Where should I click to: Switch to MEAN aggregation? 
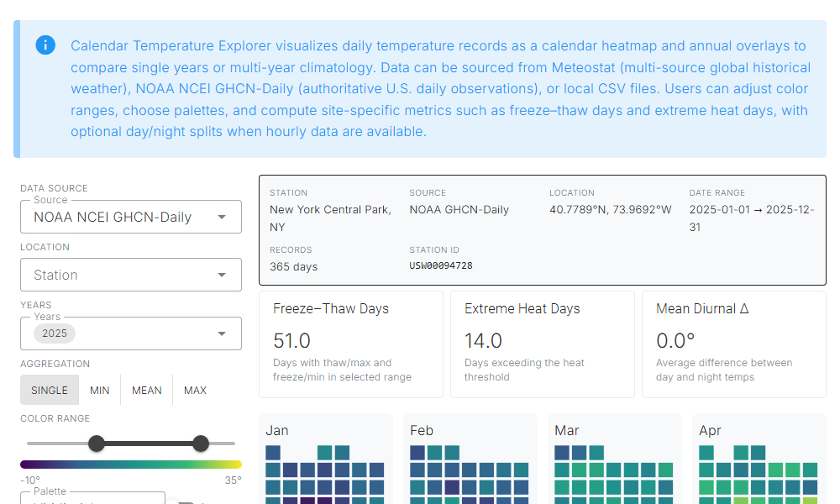pyautogui.click(x=146, y=390)
